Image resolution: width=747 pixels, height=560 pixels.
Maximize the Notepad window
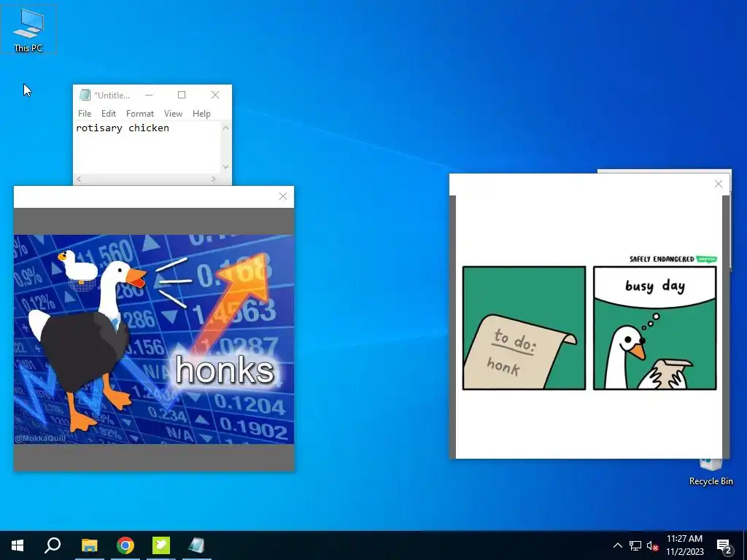[182, 95]
